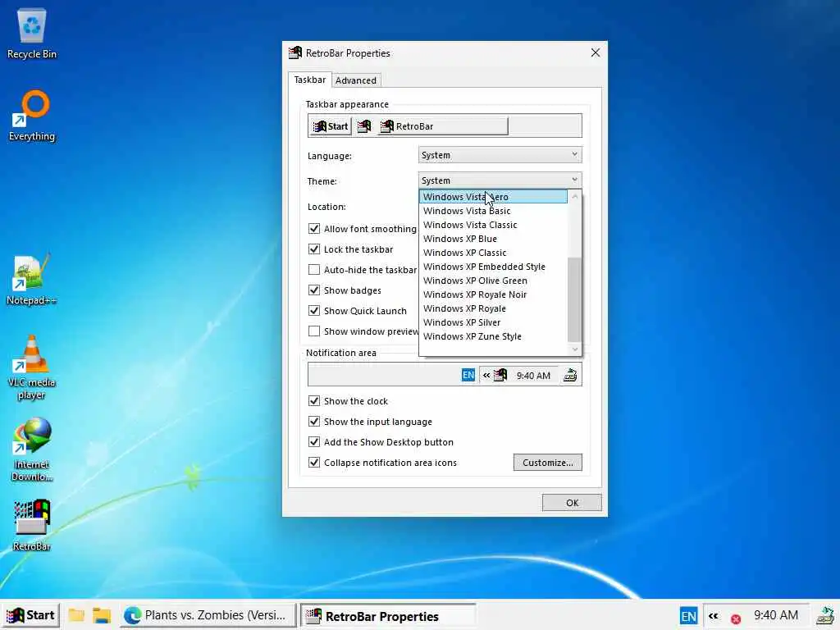Click the theme list scroll up arrow
Viewport: 840px width, 630px height.
pyautogui.click(x=575, y=197)
